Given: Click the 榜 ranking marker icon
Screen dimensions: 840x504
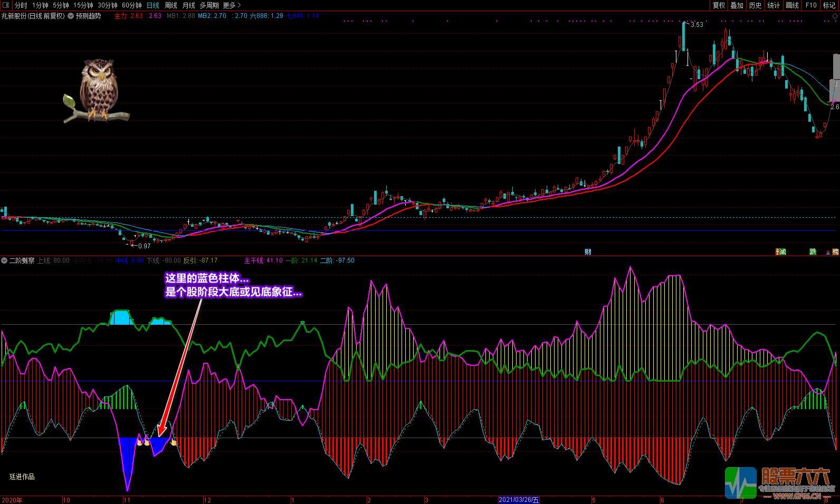Looking at the screenshot, I should point(835,252).
